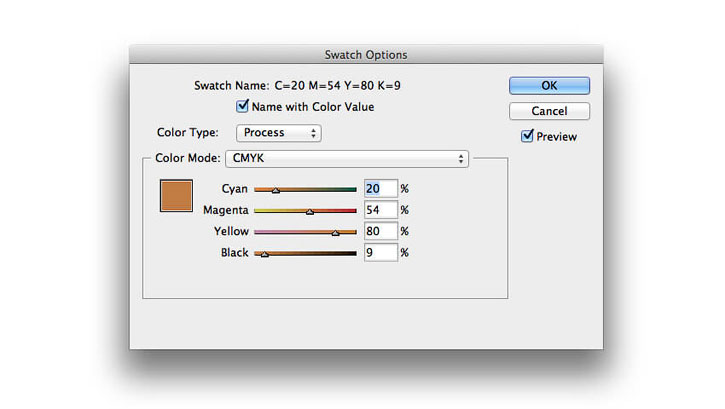The width and height of the screenshot is (725, 409).
Task: Click the Swatch Options title bar
Action: point(366,55)
